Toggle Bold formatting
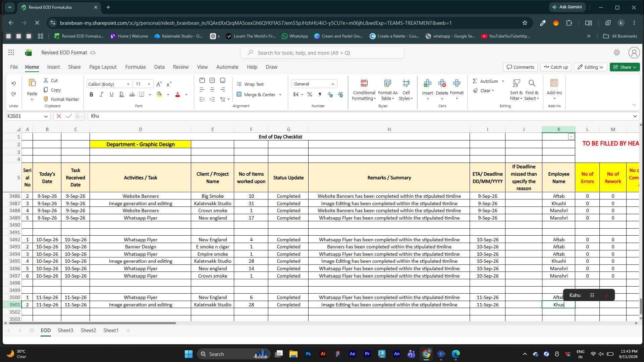The width and height of the screenshot is (644, 362). click(x=91, y=95)
